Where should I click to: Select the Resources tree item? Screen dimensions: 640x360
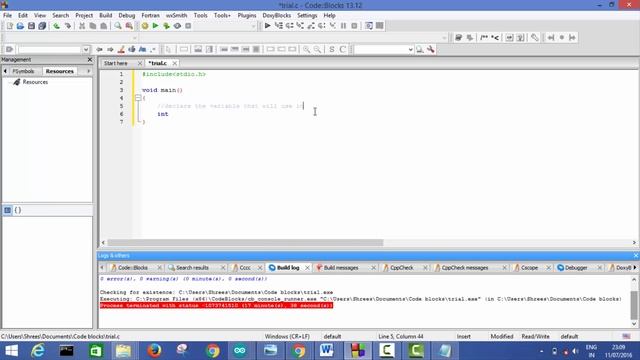[x=35, y=82]
